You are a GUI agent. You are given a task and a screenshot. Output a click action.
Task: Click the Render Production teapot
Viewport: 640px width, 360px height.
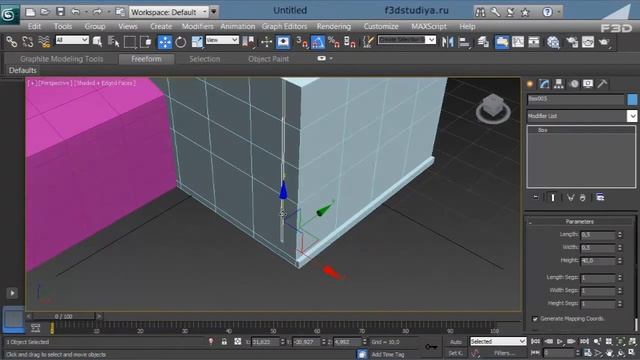(x=604, y=42)
